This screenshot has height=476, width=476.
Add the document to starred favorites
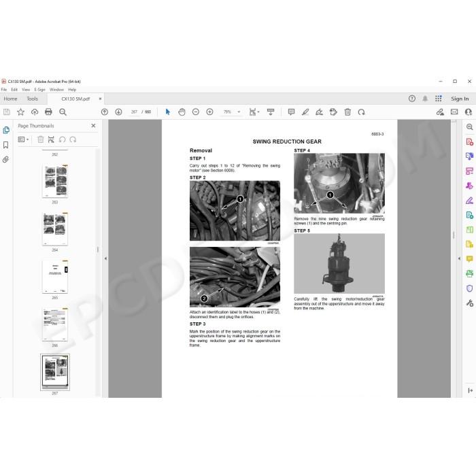coord(20,112)
